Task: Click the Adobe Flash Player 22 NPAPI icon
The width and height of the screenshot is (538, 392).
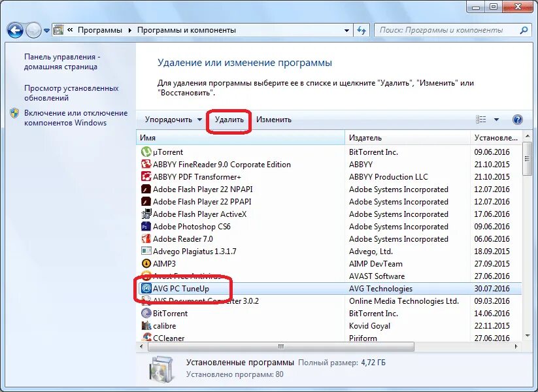Action: pyautogui.click(x=146, y=189)
